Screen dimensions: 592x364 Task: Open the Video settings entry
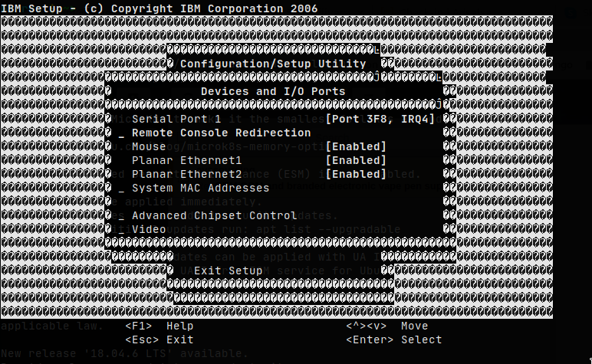149,229
